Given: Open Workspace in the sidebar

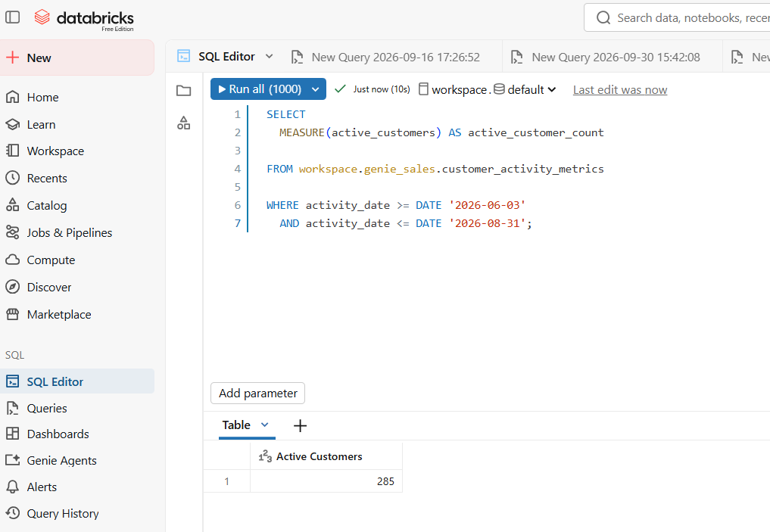Looking at the screenshot, I should click(55, 151).
